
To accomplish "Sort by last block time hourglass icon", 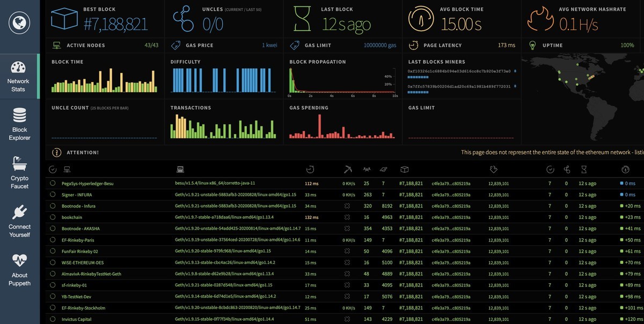I will (584, 170).
